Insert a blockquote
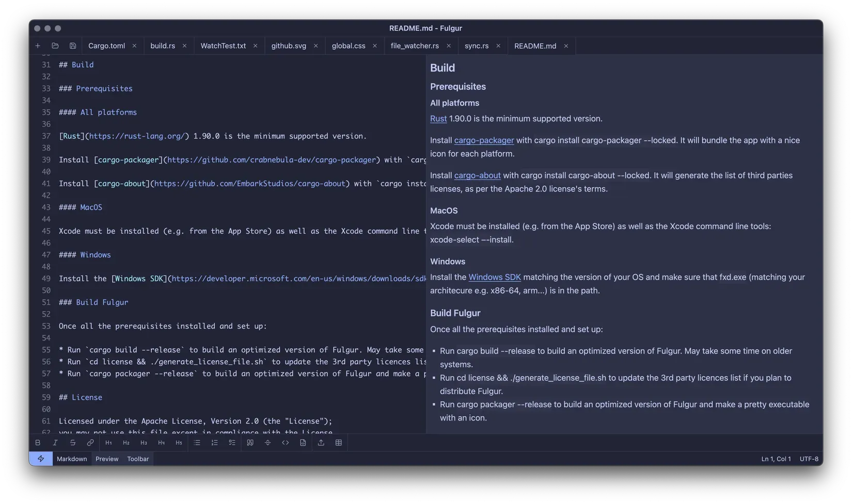The height and width of the screenshot is (504, 852). (x=250, y=442)
